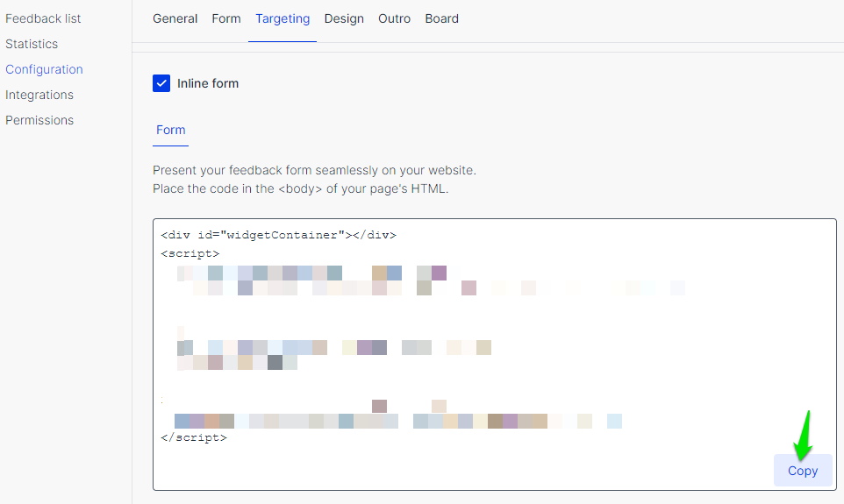Open Permissions in the sidebar
Image resolution: width=844 pixels, height=504 pixels.
coord(39,120)
